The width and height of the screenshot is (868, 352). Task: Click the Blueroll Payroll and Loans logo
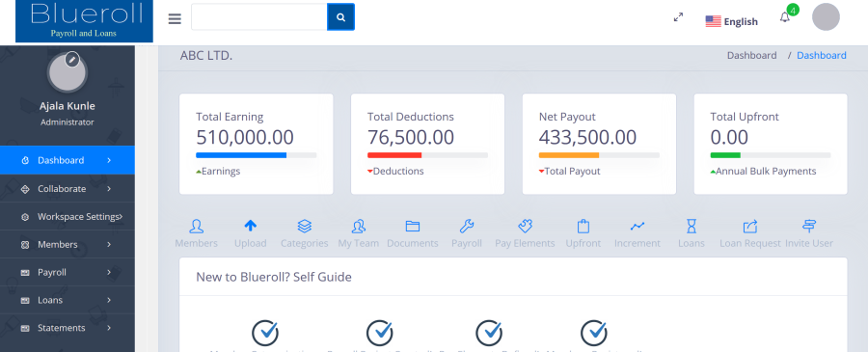84,21
